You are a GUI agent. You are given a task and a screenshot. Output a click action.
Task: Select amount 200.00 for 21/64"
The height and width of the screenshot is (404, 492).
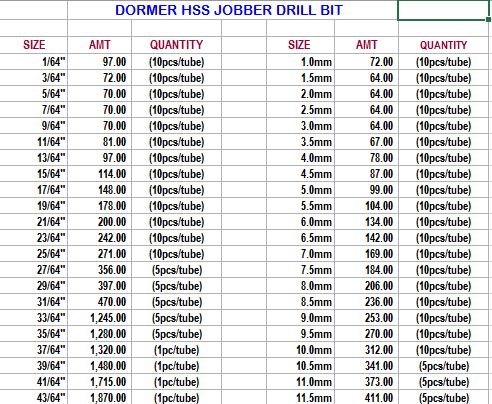(99, 222)
